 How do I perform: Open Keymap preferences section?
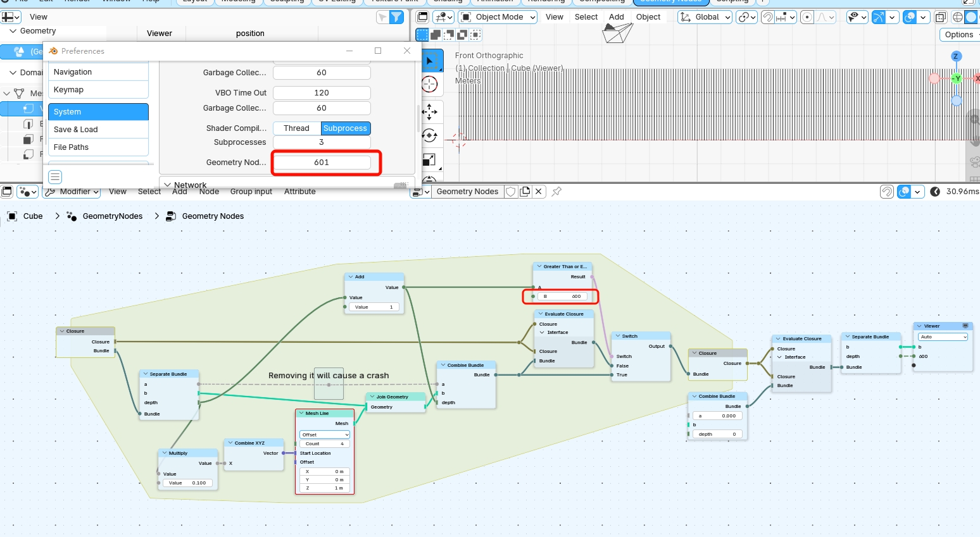tap(98, 90)
